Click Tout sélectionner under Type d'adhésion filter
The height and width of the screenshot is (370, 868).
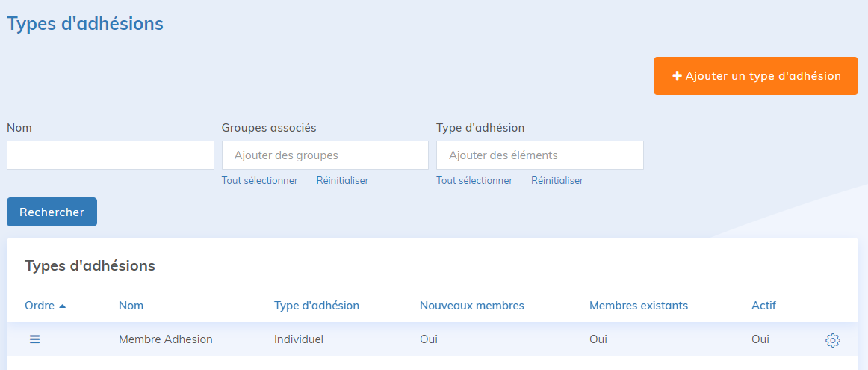pos(474,181)
